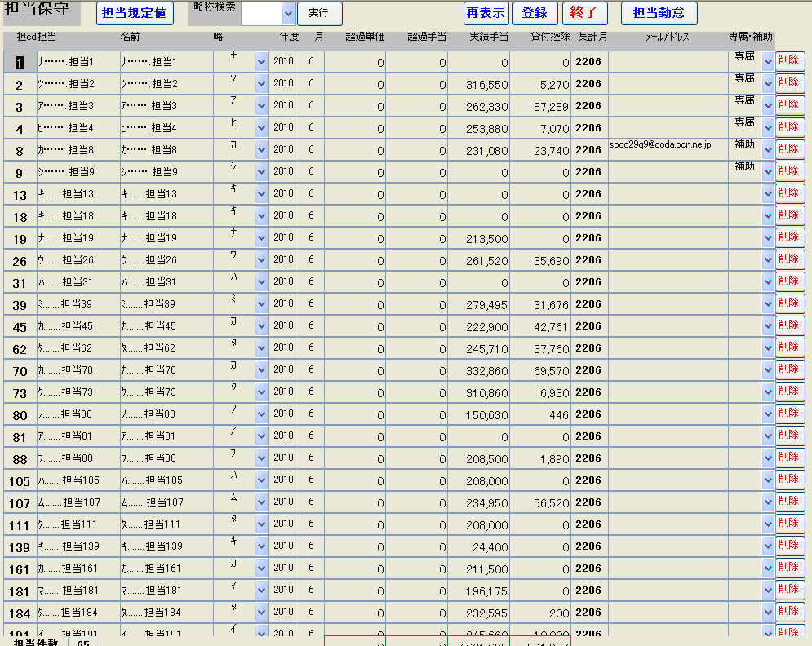Expand 専属・補助 dropdown for 担当8 row
Image resolution: width=812 pixels, height=646 pixels.
pyautogui.click(x=768, y=149)
